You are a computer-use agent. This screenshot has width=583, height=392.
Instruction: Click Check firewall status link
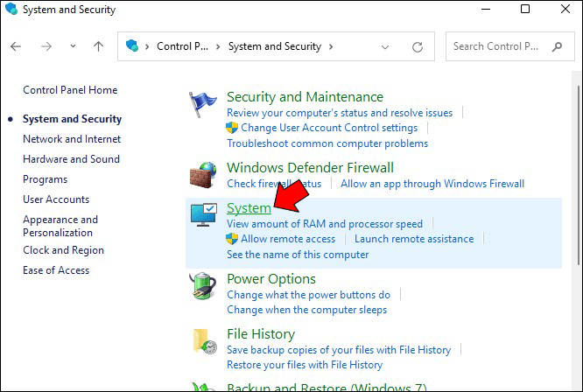point(274,184)
